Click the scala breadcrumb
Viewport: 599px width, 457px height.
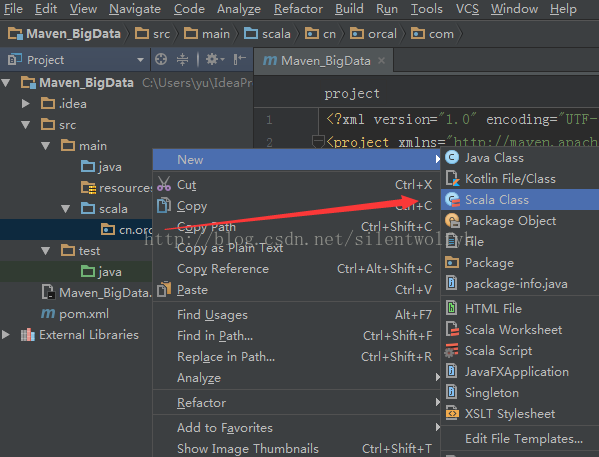tap(267, 34)
